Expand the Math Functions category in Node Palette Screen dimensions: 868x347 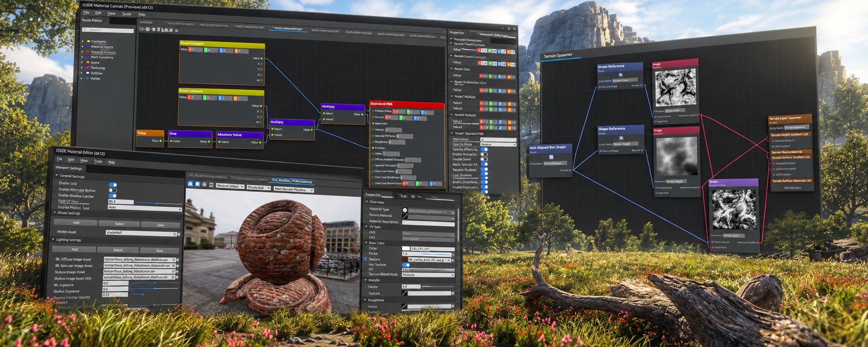click(82, 57)
